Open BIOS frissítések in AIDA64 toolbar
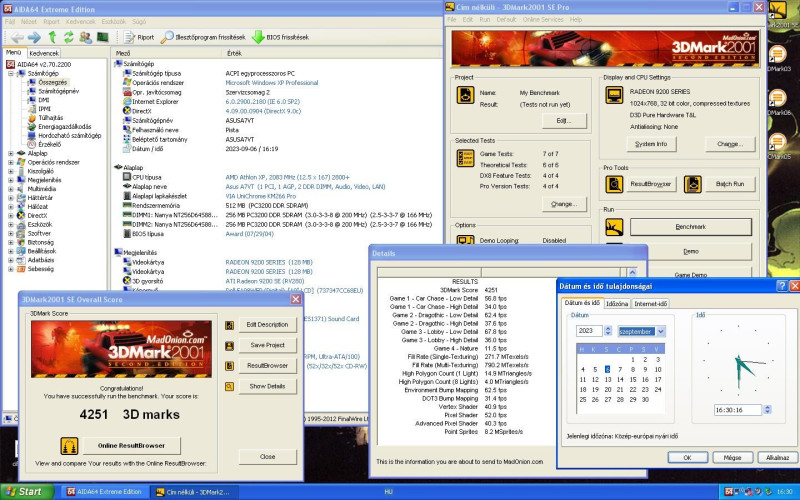 click(x=281, y=37)
